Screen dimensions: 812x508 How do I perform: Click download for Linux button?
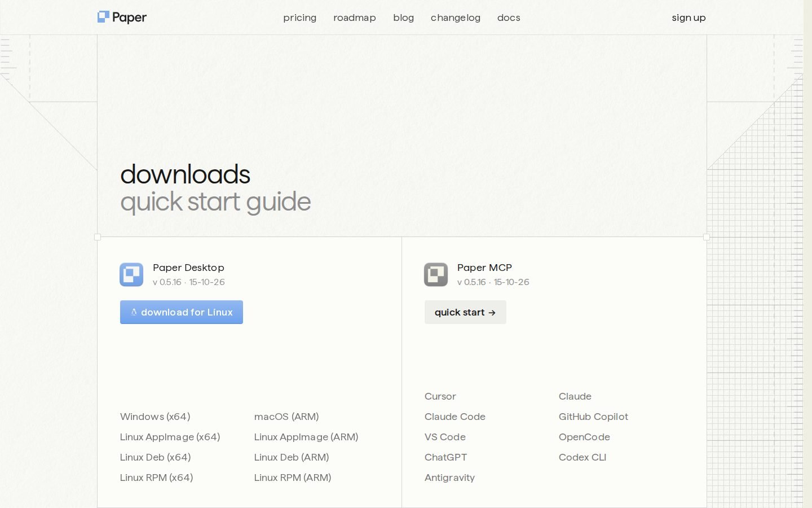coord(182,312)
